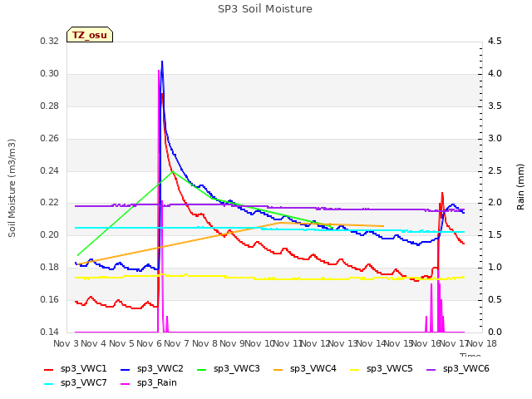
Task: Click the sp3_Rain legend label
Action: click(157, 382)
